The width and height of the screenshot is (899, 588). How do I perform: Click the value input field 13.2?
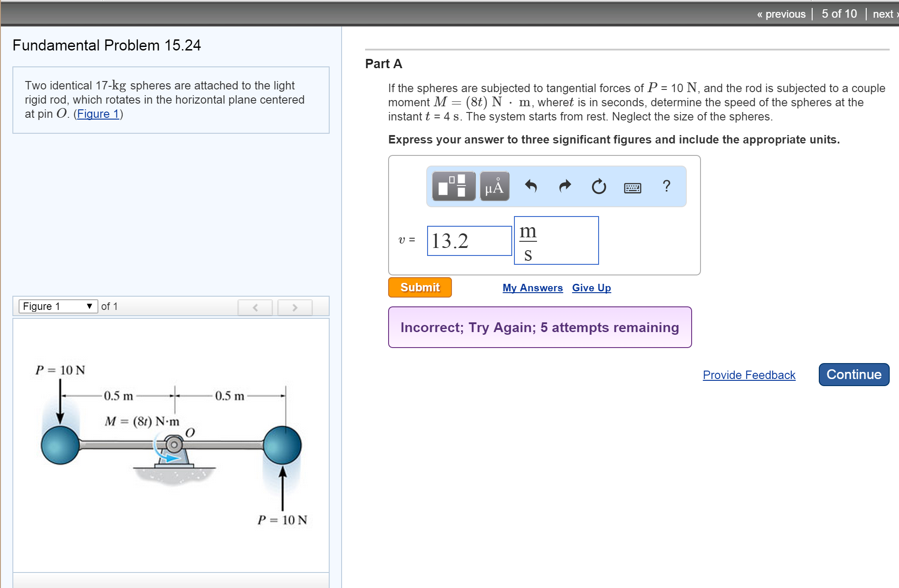[469, 241]
